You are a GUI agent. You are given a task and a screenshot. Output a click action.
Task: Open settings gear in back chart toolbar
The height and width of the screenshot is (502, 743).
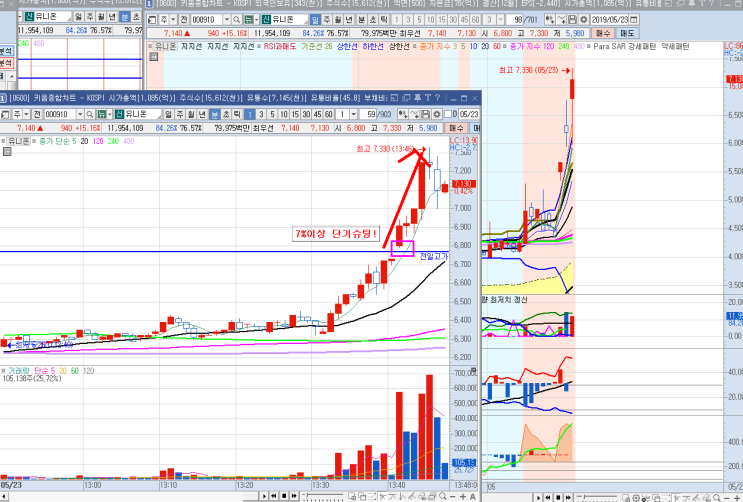tap(583, 20)
